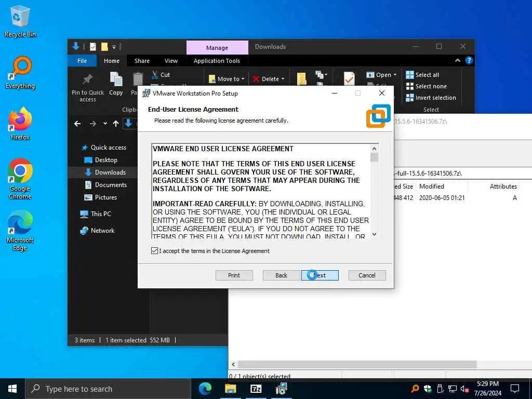Click Invert selection in ribbon

(x=431, y=98)
